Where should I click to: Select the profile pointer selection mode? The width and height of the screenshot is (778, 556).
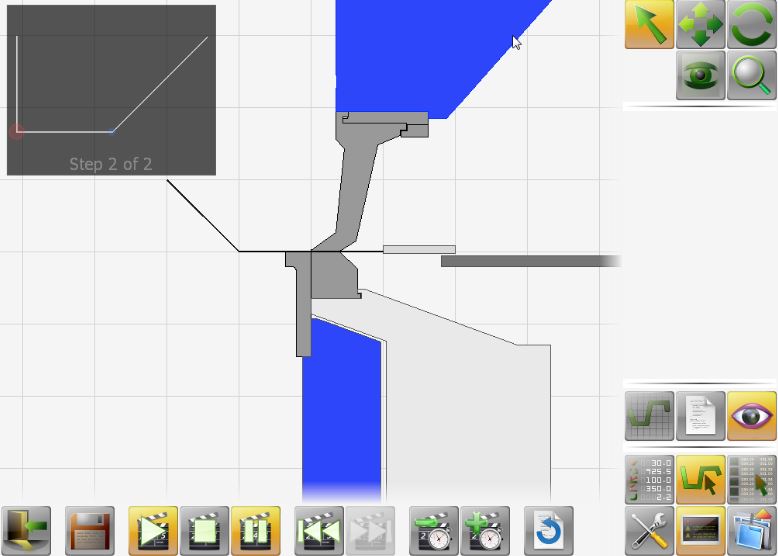(701, 480)
